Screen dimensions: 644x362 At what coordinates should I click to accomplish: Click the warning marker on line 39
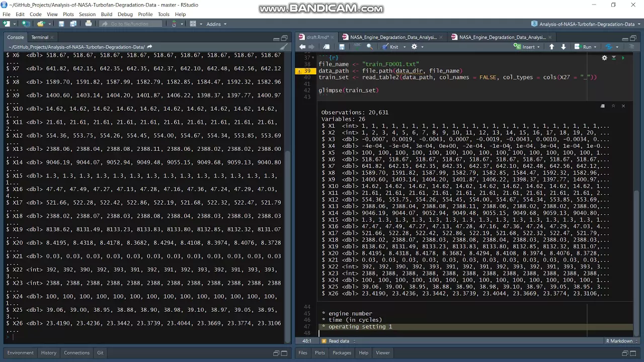click(299, 71)
